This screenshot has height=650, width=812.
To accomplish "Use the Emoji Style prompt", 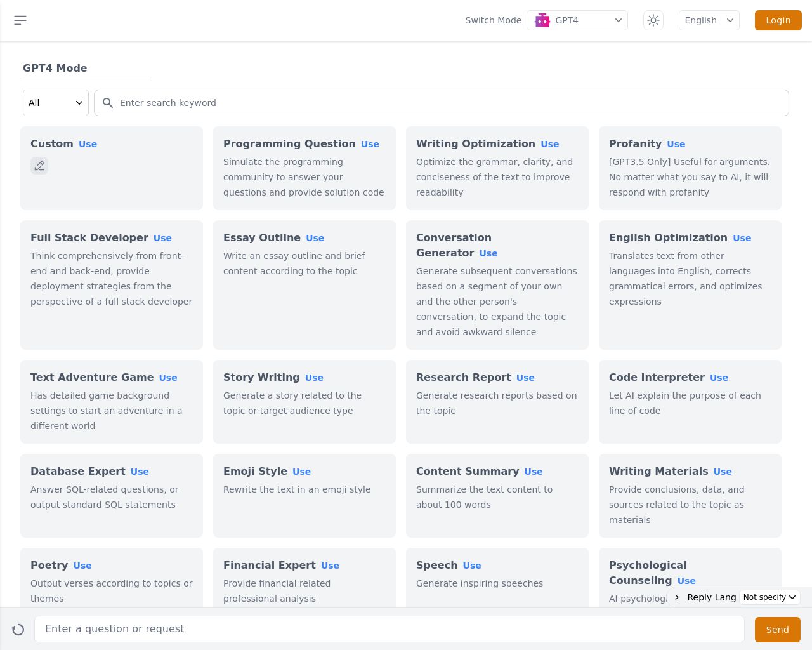I will [x=302, y=472].
